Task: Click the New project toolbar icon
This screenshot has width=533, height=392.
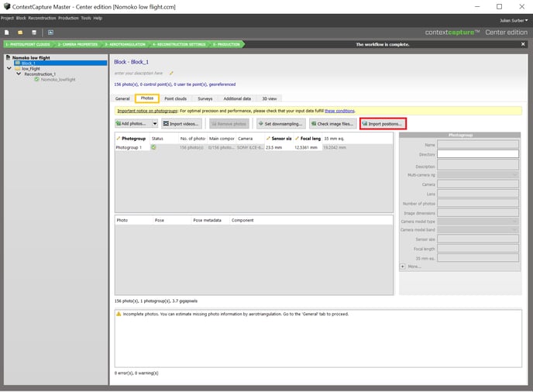Action: tap(6, 33)
